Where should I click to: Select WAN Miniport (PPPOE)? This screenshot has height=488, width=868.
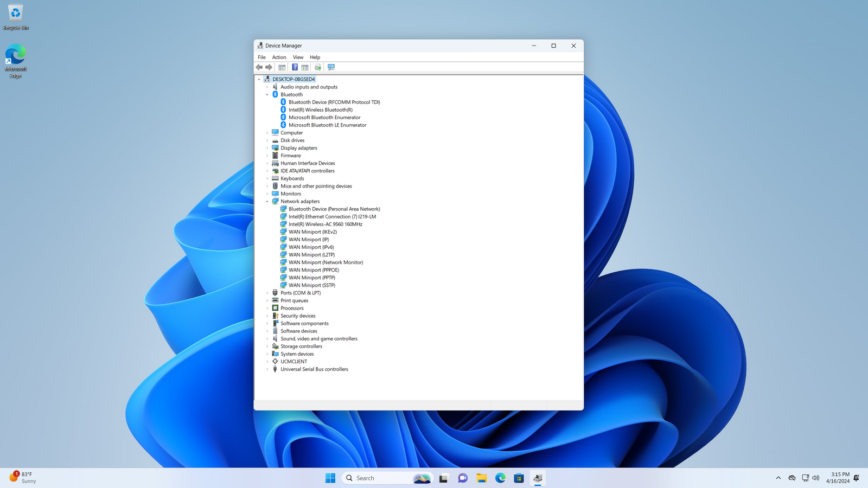(314, 270)
